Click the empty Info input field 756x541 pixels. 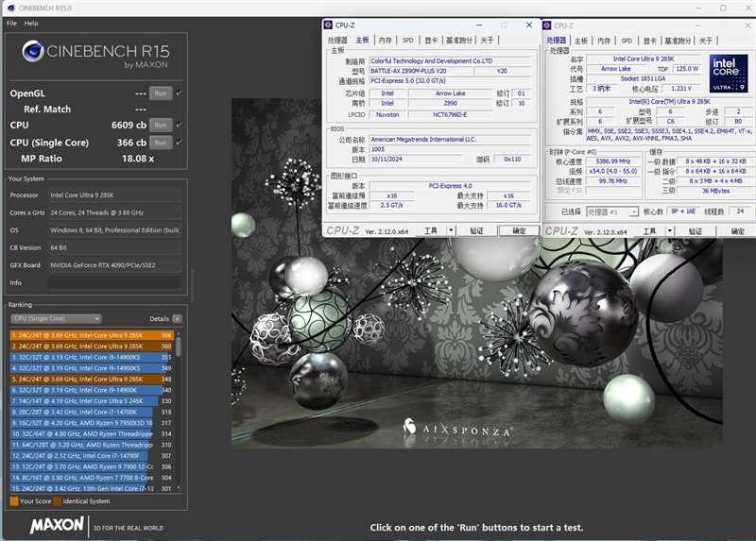tap(113, 282)
